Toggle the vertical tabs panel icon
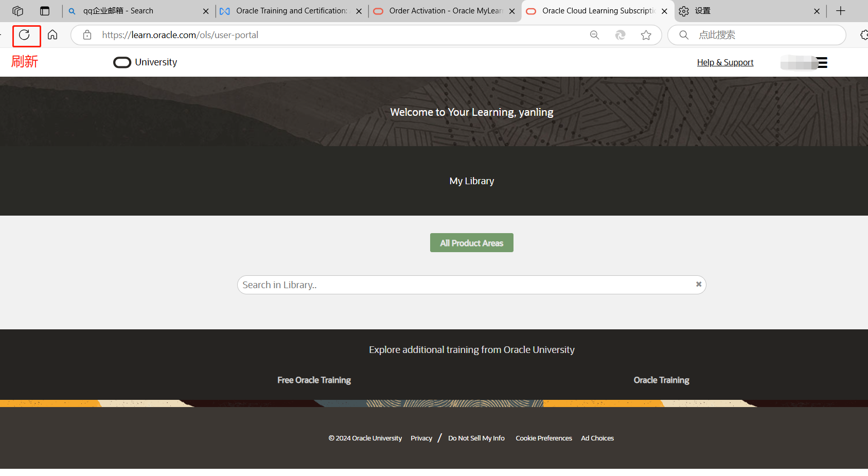The image size is (868, 476). 45,11
